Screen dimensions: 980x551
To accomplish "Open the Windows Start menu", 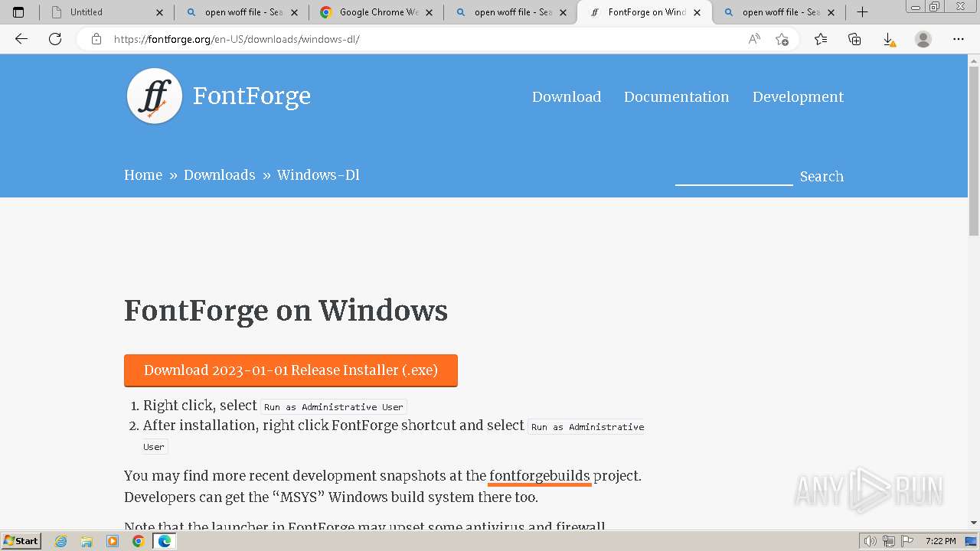I will (x=21, y=541).
